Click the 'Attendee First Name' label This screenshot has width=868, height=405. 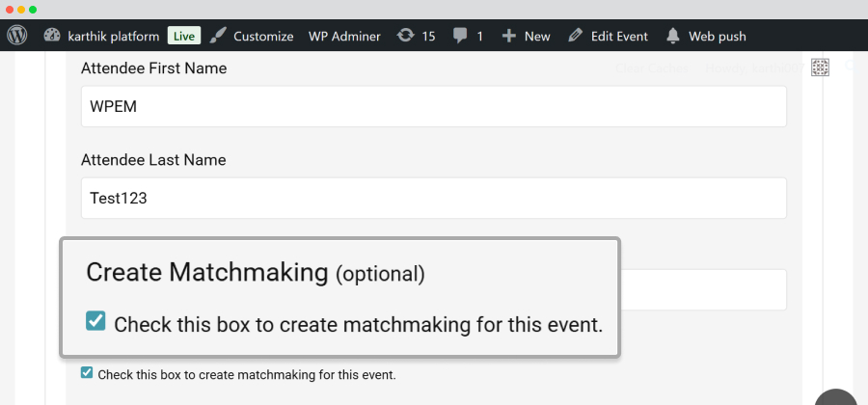154,68
